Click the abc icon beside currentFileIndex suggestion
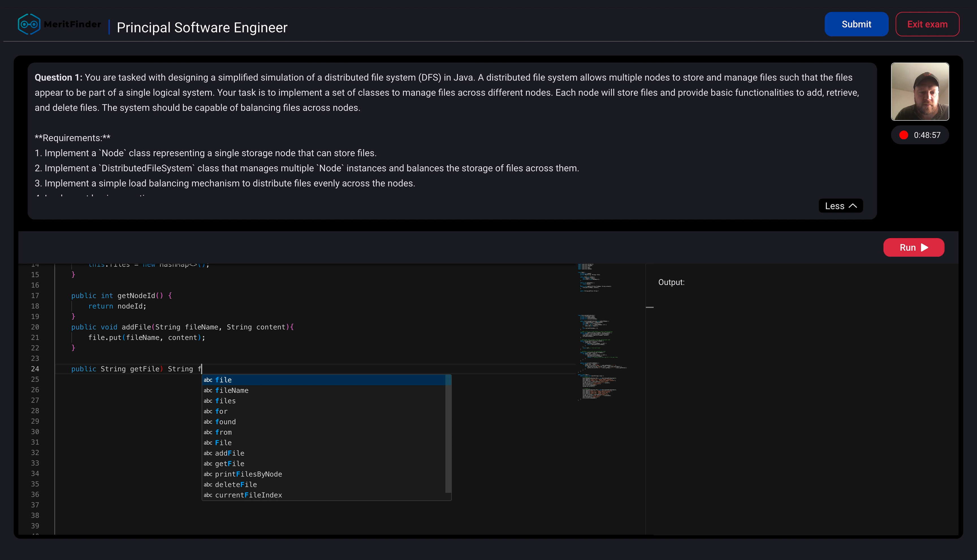This screenshot has height=560, width=977. pyautogui.click(x=208, y=495)
